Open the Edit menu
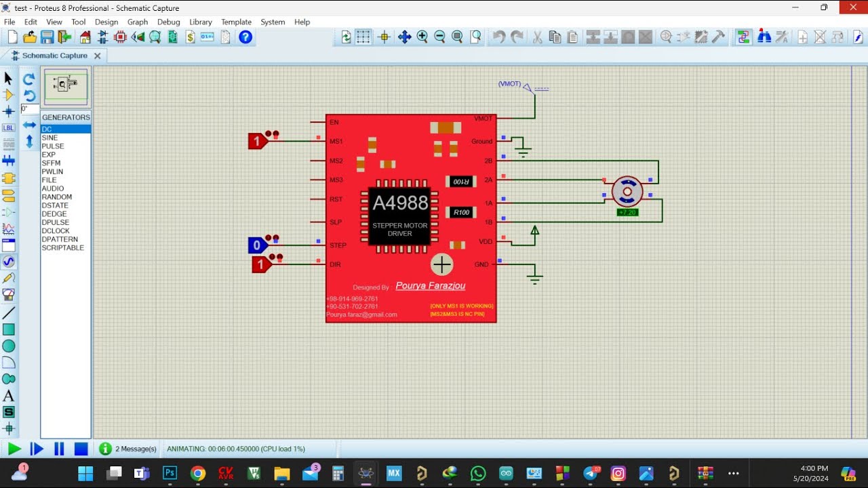The height and width of the screenshot is (488, 868). (x=31, y=22)
